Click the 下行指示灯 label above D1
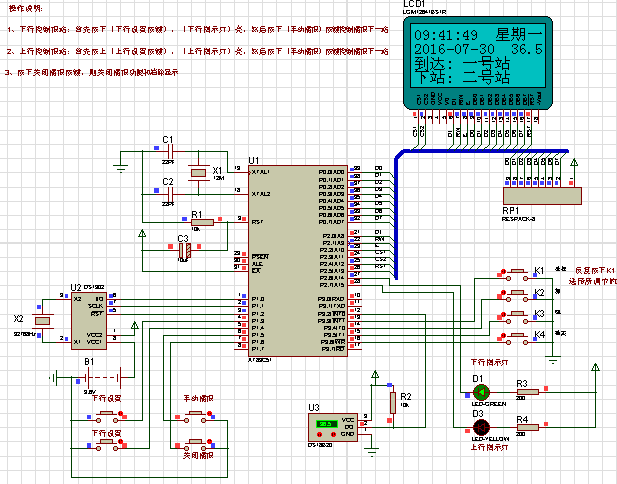The height and width of the screenshot is (484, 617). pyautogui.click(x=490, y=362)
